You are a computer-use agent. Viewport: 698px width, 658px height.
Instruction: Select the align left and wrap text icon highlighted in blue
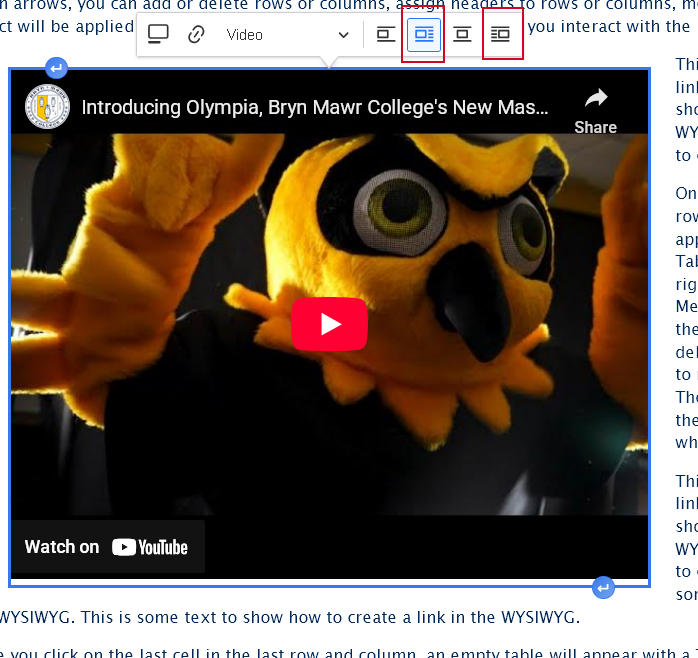click(x=424, y=34)
